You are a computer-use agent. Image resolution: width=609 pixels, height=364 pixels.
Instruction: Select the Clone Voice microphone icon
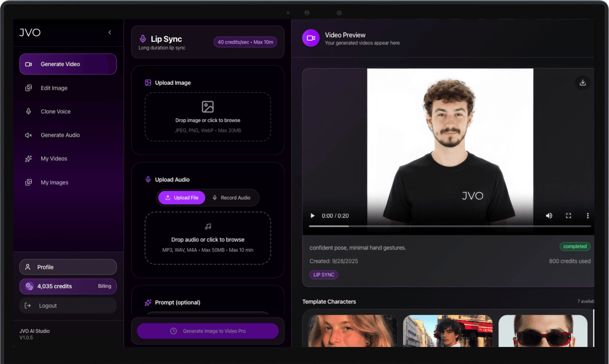pyautogui.click(x=28, y=111)
